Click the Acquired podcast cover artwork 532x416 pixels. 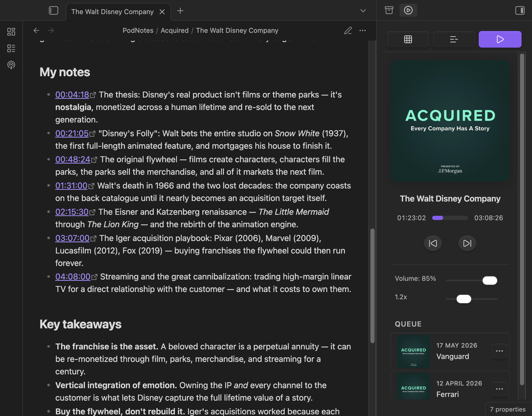(x=450, y=121)
